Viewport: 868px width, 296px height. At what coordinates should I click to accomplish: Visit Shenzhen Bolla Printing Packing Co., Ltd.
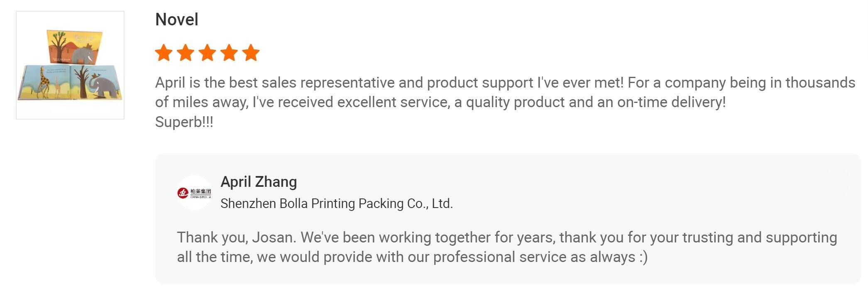[x=337, y=203]
